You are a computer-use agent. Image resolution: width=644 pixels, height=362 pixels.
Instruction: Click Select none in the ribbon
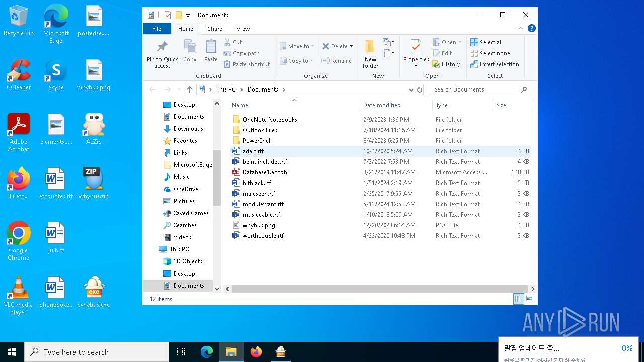tap(490, 53)
